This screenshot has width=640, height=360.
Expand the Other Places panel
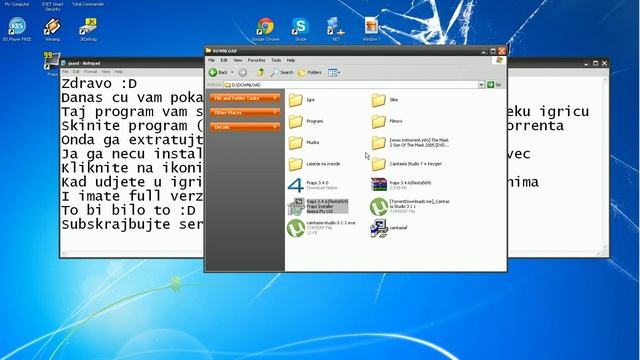(245, 112)
